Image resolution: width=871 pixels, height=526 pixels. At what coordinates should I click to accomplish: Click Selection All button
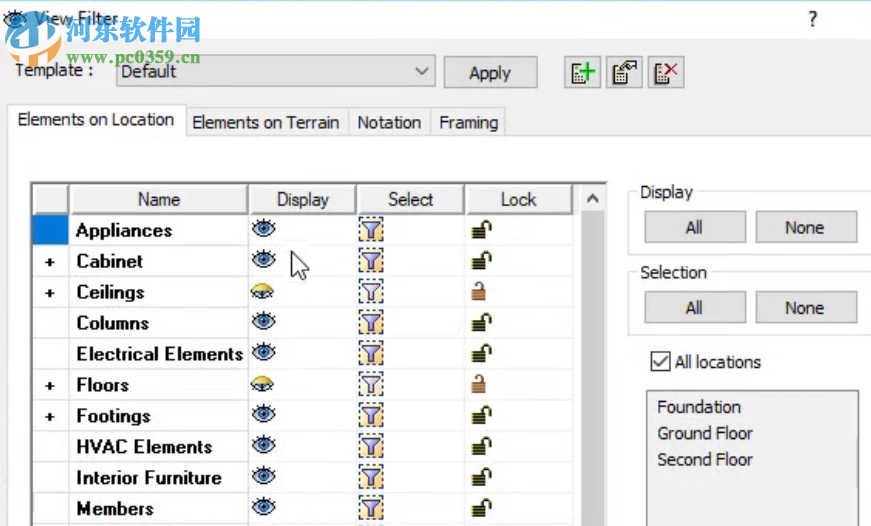tap(694, 308)
